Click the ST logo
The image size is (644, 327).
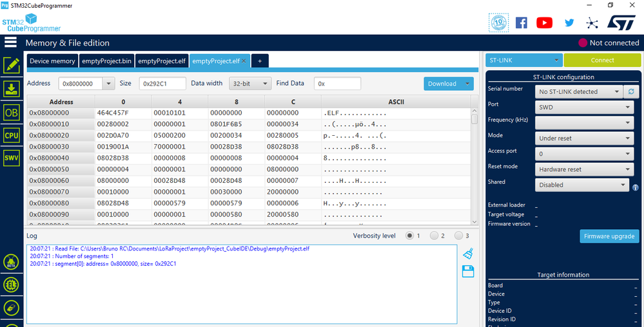click(621, 23)
